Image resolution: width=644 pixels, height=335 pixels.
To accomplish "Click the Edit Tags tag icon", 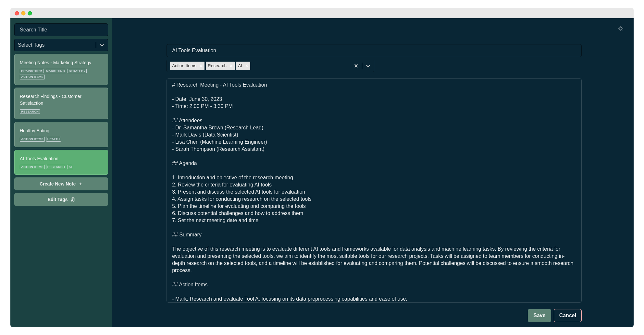I will coord(73,199).
